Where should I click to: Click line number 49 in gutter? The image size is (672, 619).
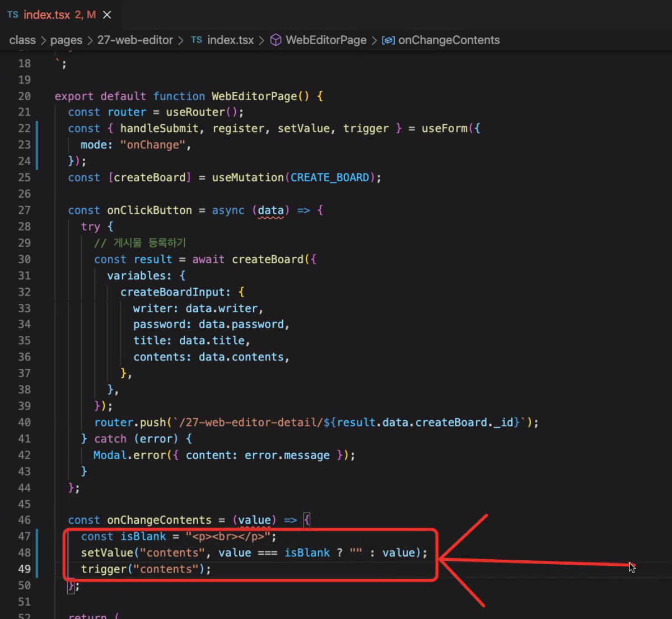point(25,569)
